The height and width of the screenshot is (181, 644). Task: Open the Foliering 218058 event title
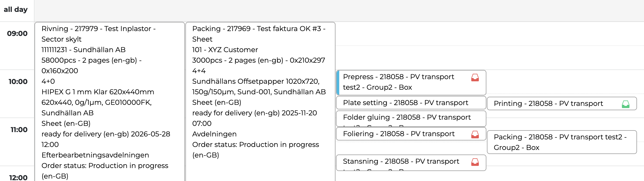399,134
